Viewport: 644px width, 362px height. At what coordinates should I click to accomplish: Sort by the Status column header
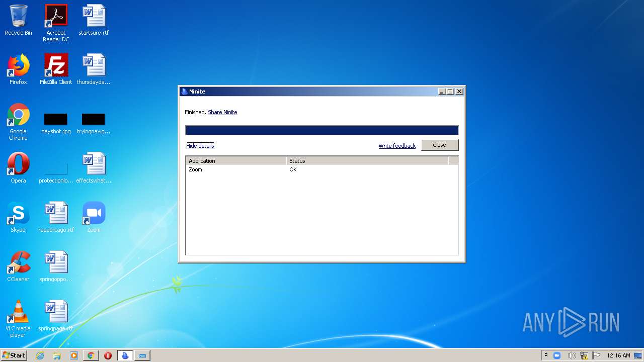(x=367, y=161)
